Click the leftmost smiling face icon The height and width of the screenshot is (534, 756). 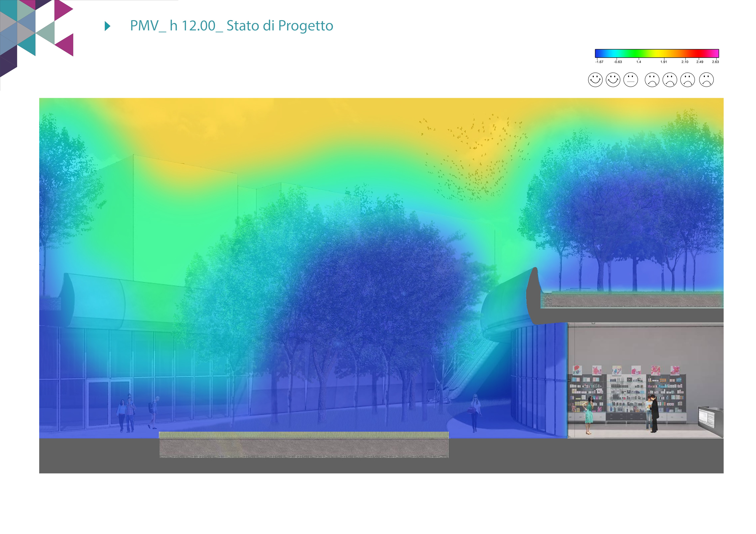595,80
